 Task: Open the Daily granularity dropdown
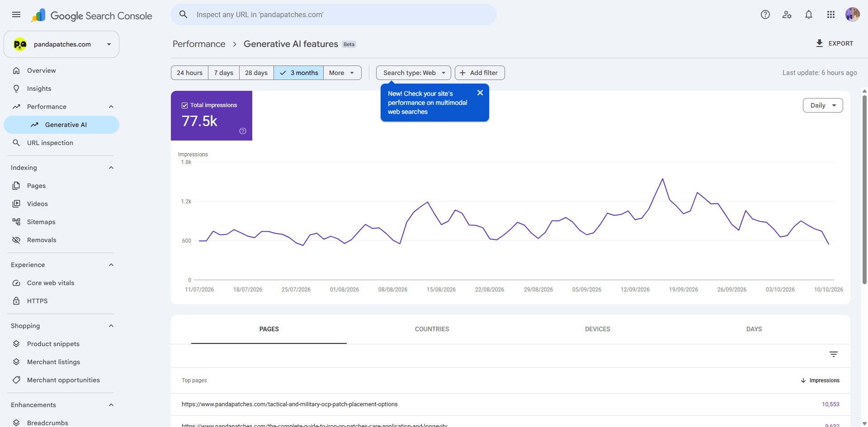823,105
